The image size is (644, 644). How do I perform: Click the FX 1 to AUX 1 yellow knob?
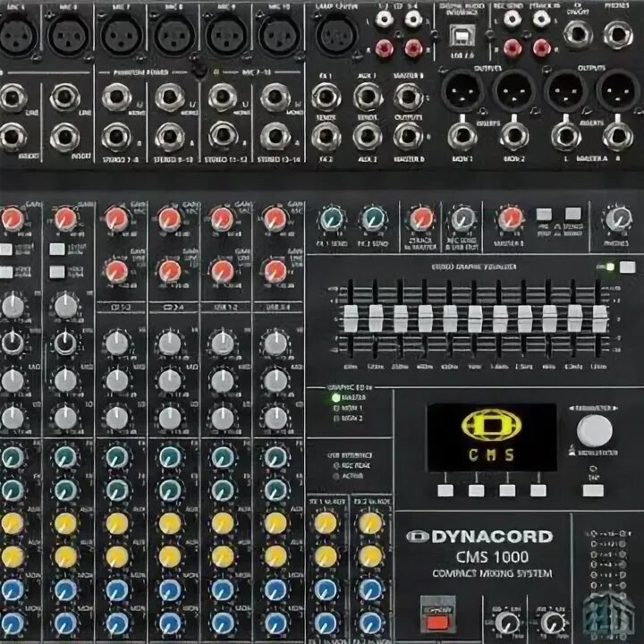pos(326,523)
